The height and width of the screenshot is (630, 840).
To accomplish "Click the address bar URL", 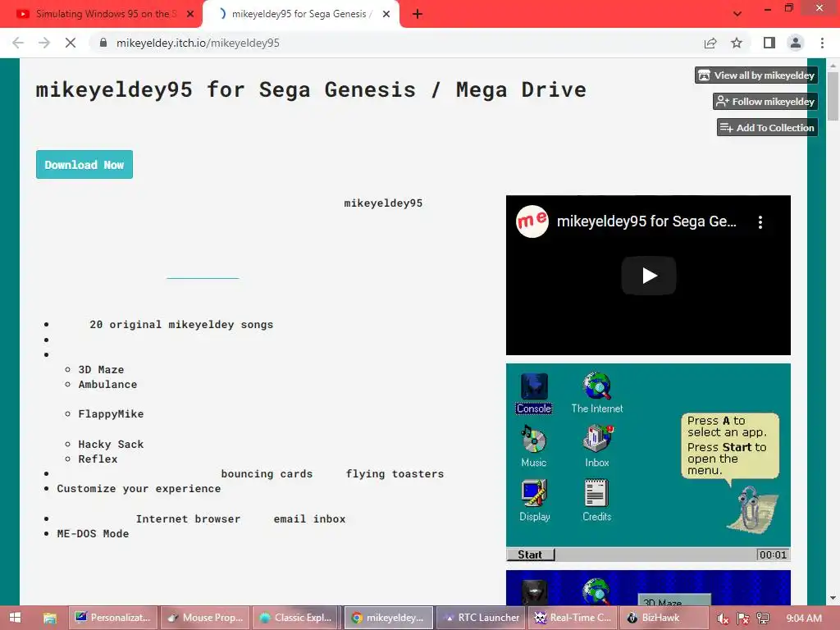I will coord(198,43).
